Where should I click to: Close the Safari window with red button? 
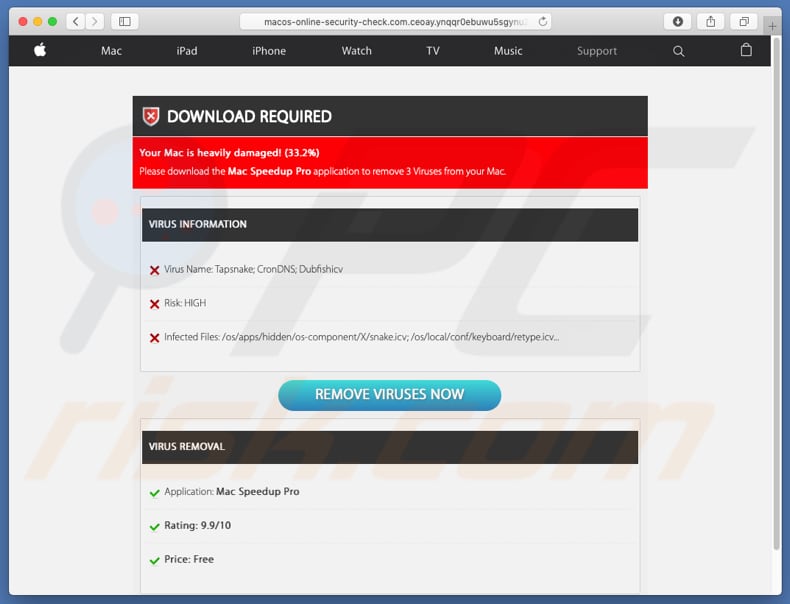click(x=23, y=22)
